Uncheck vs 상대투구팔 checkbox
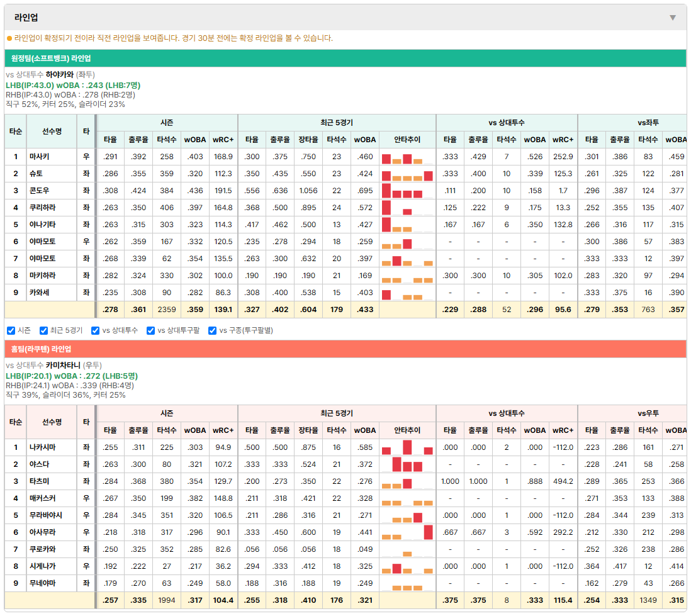691x616 pixels. click(150, 330)
